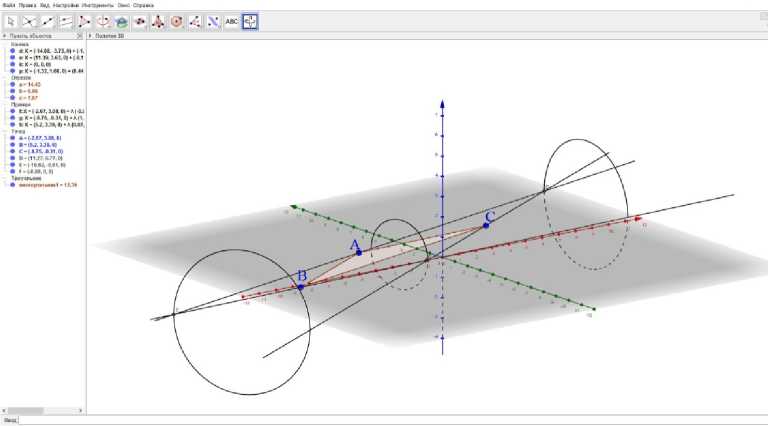Toggle visibility dot of segment a = 14.42
Screen dimensions: 768x426
(x=13, y=84)
